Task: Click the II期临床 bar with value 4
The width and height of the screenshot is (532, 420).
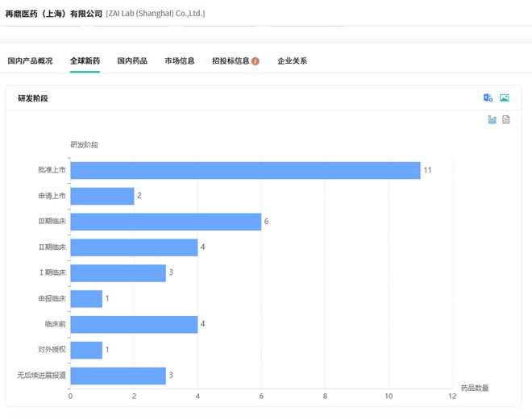Action: pyautogui.click(x=134, y=247)
